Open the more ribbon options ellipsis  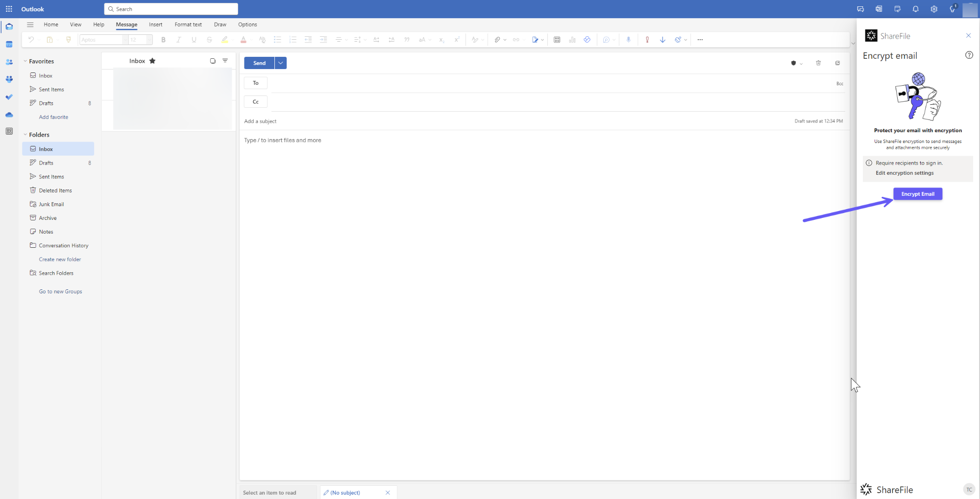[x=700, y=40]
